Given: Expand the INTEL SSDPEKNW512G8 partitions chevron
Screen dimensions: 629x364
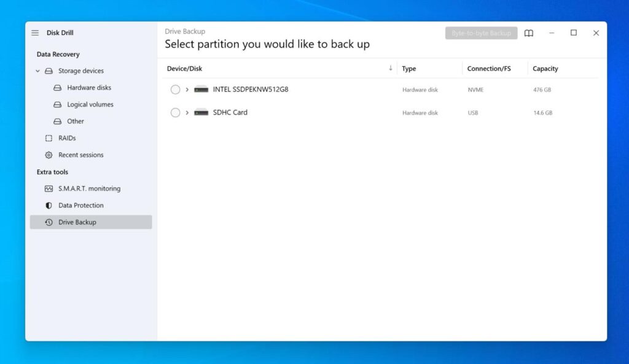Looking at the screenshot, I should (x=187, y=90).
